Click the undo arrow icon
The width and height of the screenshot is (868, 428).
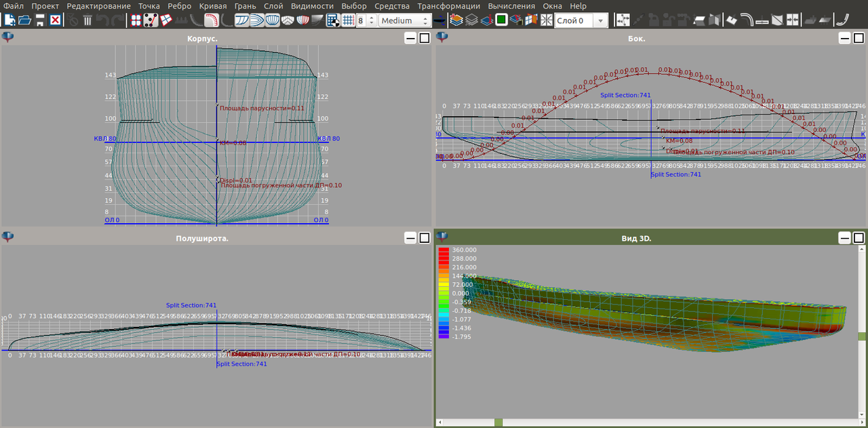pos(102,20)
